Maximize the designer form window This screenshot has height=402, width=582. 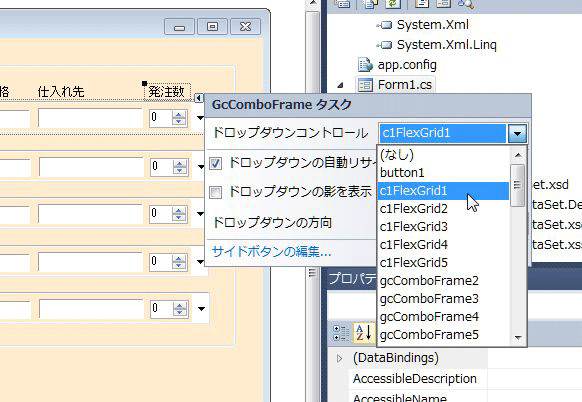pyautogui.click(x=212, y=27)
